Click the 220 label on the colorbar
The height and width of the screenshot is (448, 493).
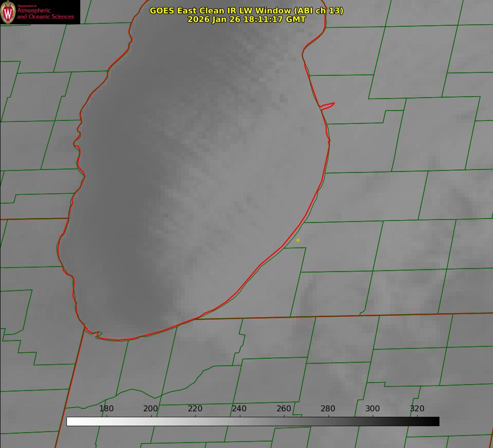195,409
